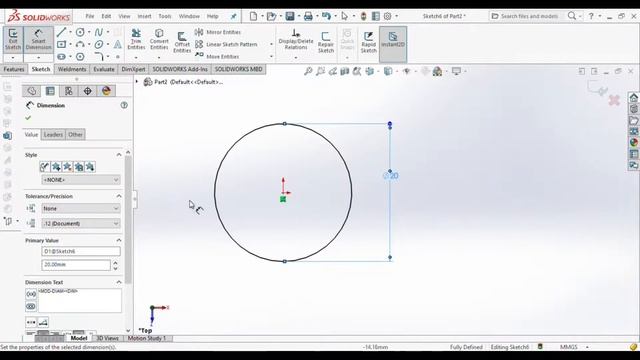Click Mirror Entities
The image size is (640, 360).
218,32
